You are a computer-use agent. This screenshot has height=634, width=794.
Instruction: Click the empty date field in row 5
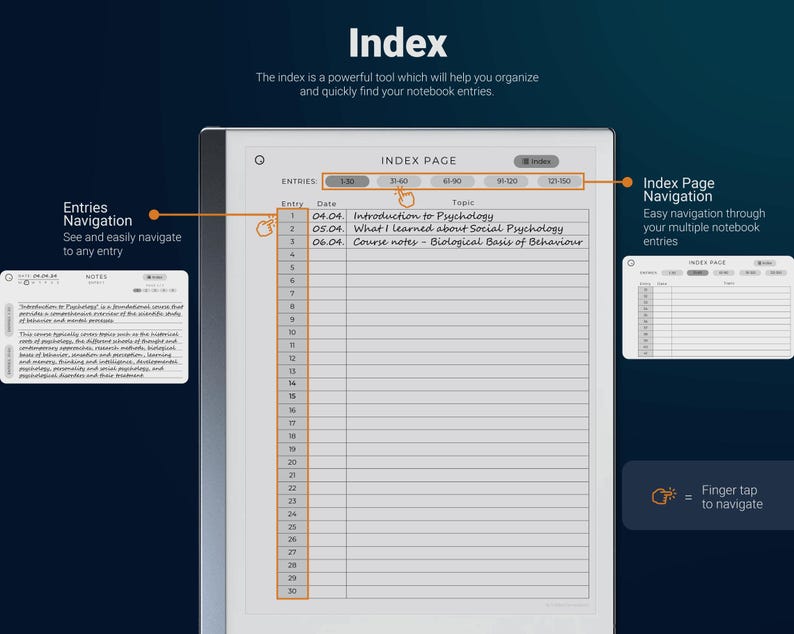tap(328, 267)
